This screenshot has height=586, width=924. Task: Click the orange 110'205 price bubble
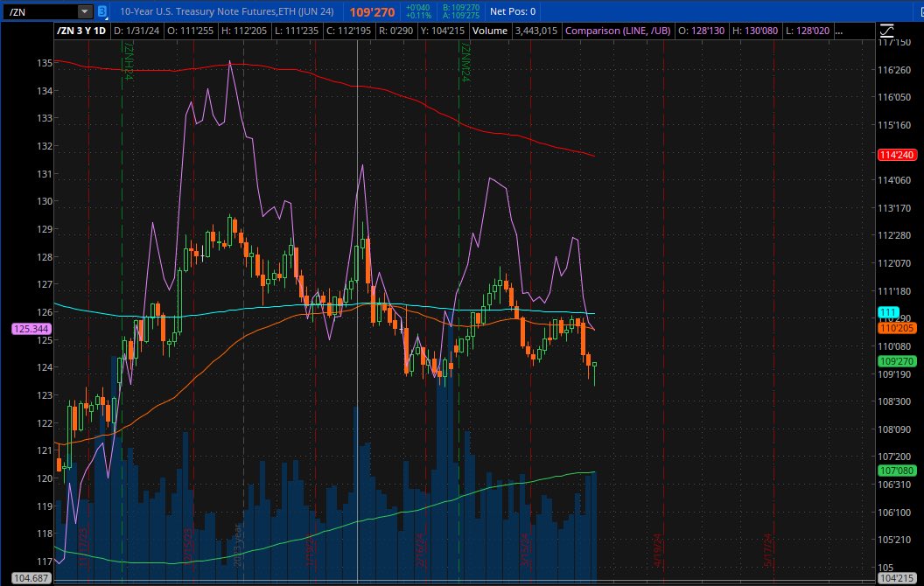click(x=896, y=328)
